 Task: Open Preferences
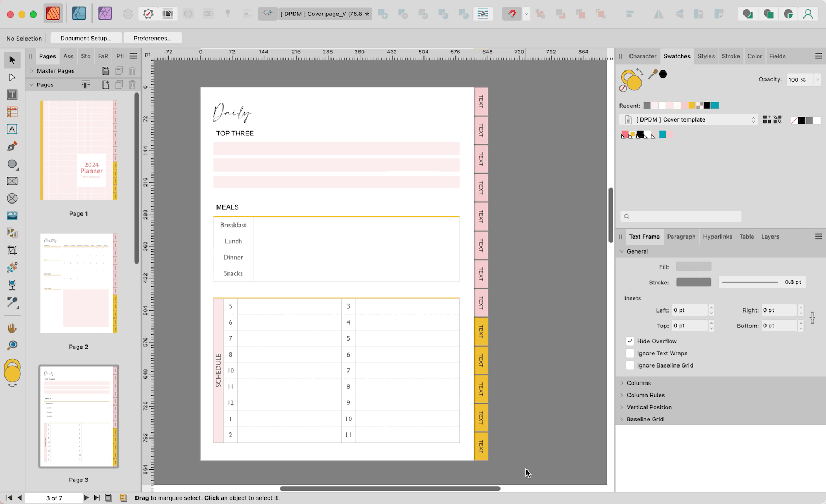pos(153,38)
